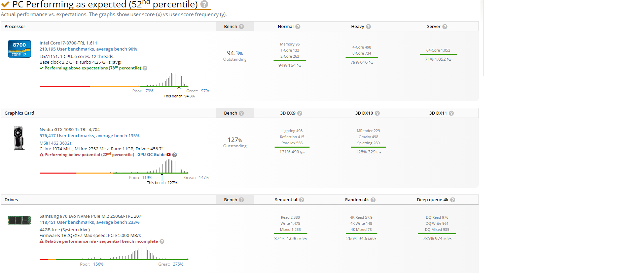Open the 3D DX10 help icon
This screenshot has width=644, height=273.
pyautogui.click(x=377, y=113)
